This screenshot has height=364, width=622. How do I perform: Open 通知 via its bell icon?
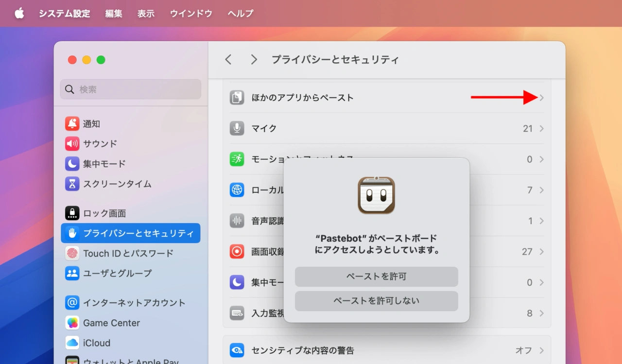tap(72, 124)
